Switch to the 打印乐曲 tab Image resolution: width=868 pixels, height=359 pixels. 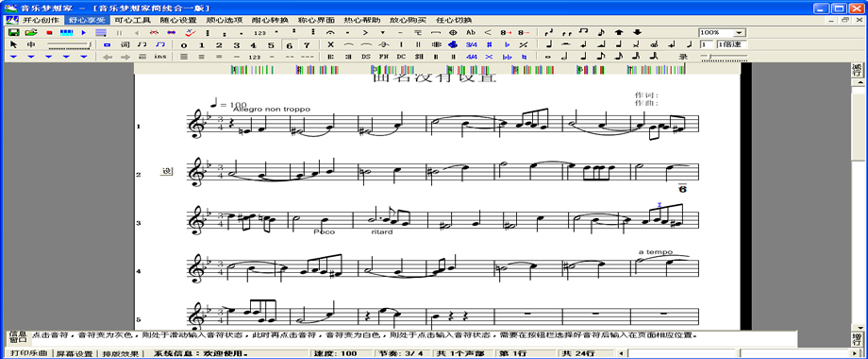click(x=29, y=353)
